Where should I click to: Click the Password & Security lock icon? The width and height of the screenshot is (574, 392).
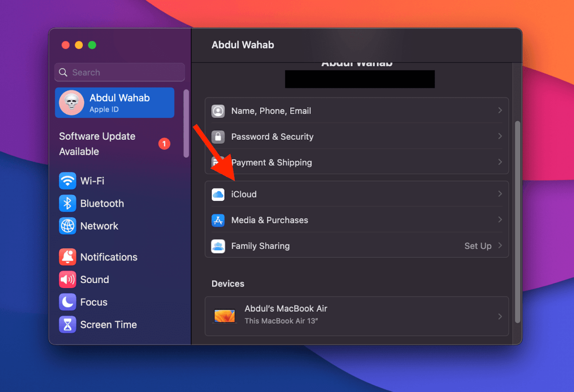pyautogui.click(x=218, y=137)
